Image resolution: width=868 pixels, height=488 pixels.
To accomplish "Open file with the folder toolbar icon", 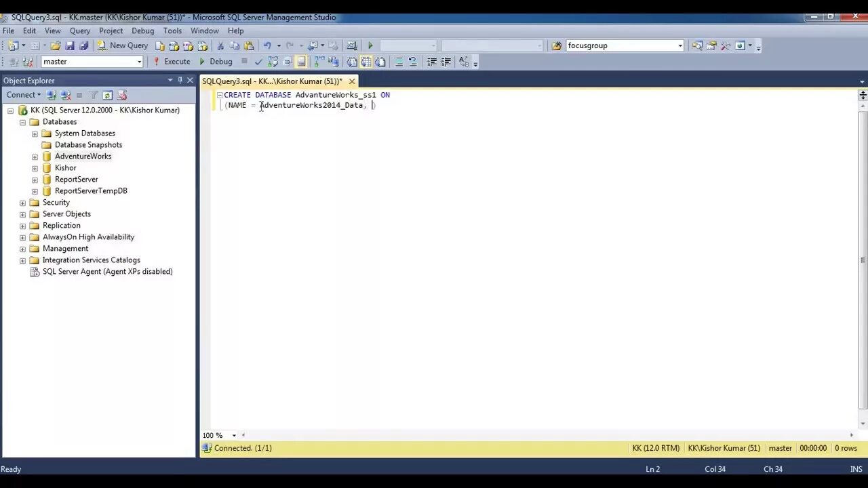I will [56, 46].
